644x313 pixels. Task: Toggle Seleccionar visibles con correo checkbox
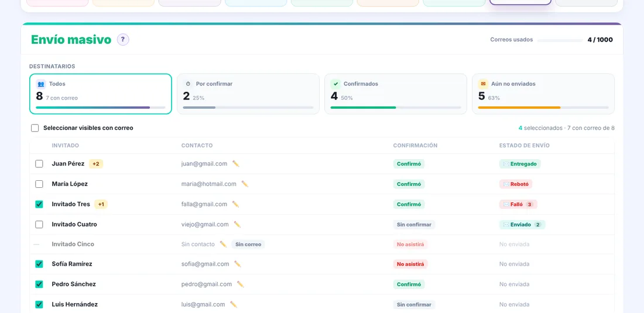[x=35, y=128]
